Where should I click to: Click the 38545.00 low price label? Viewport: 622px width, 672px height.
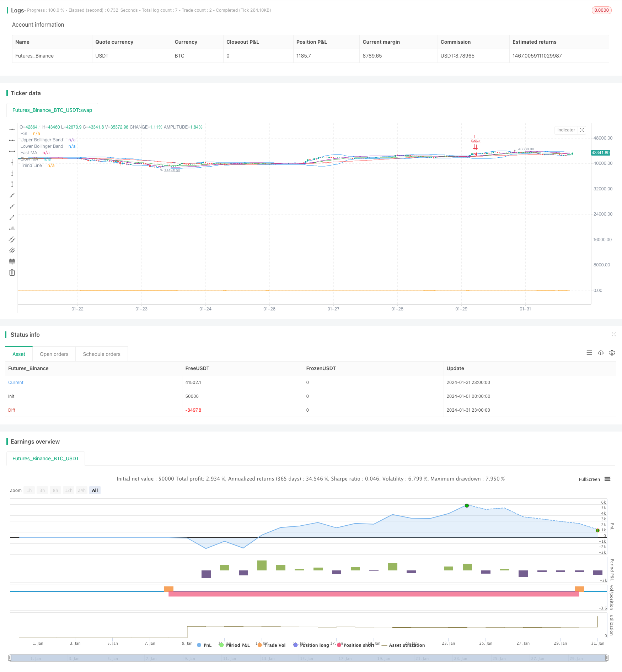tap(172, 171)
